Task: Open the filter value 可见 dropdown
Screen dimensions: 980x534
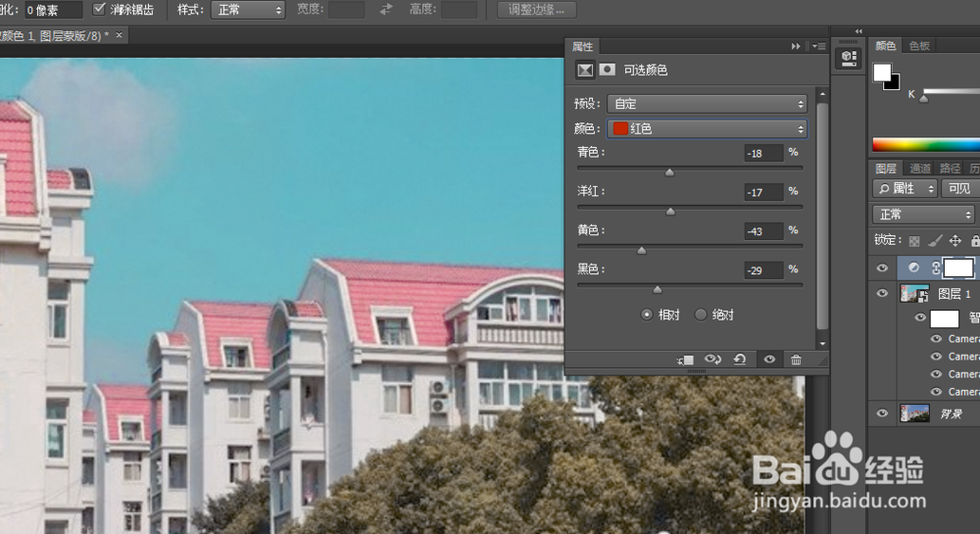Action: tap(960, 188)
